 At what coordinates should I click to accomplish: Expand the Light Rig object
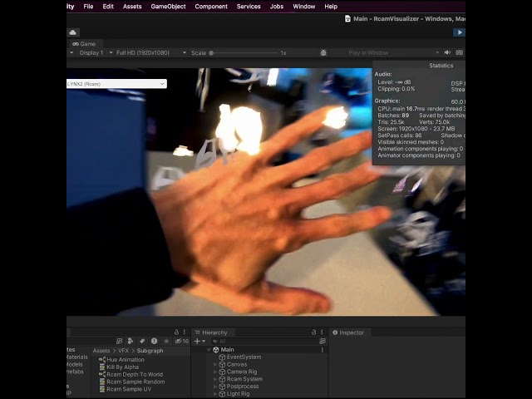215,394
